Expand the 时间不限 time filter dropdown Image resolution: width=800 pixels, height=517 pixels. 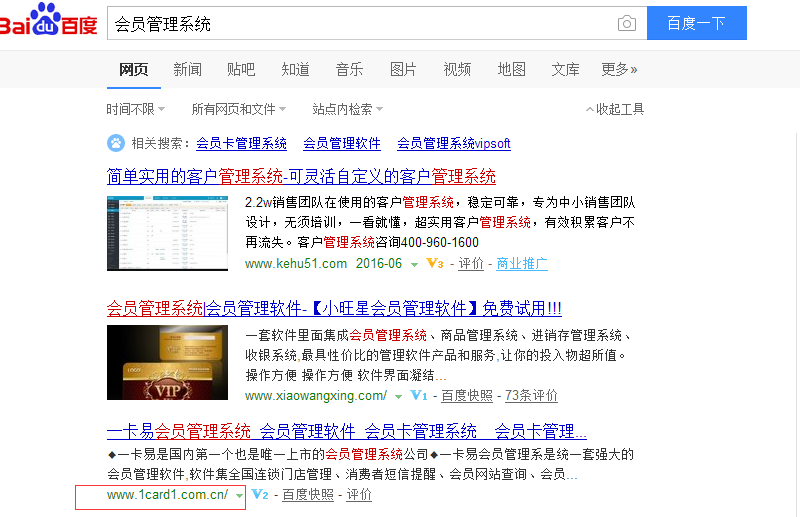click(136, 109)
